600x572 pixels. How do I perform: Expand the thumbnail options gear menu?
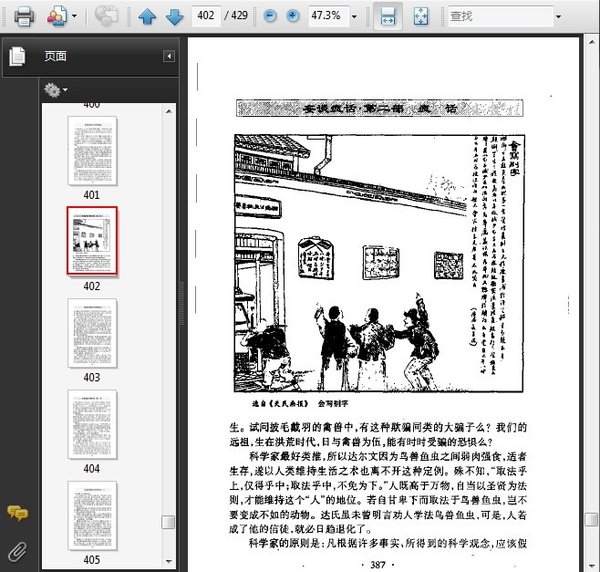point(55,90)
